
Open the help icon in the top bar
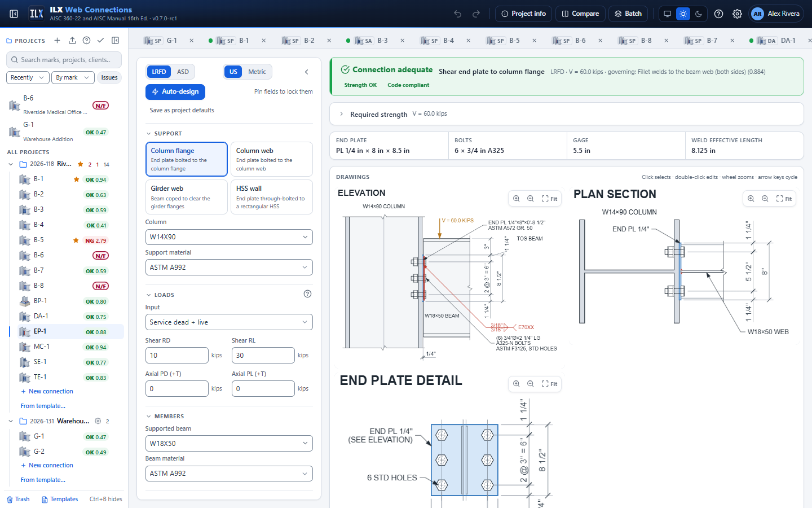(x=718, y=14)
